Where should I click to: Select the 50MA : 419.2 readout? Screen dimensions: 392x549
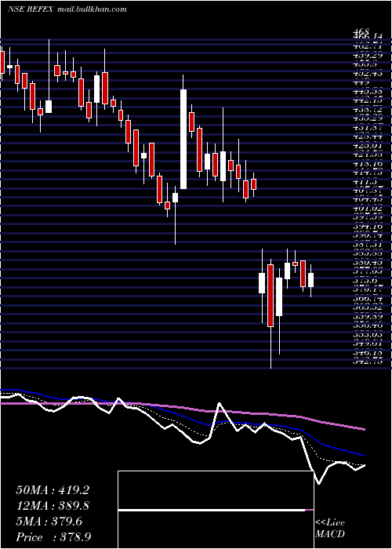point(53,490)
